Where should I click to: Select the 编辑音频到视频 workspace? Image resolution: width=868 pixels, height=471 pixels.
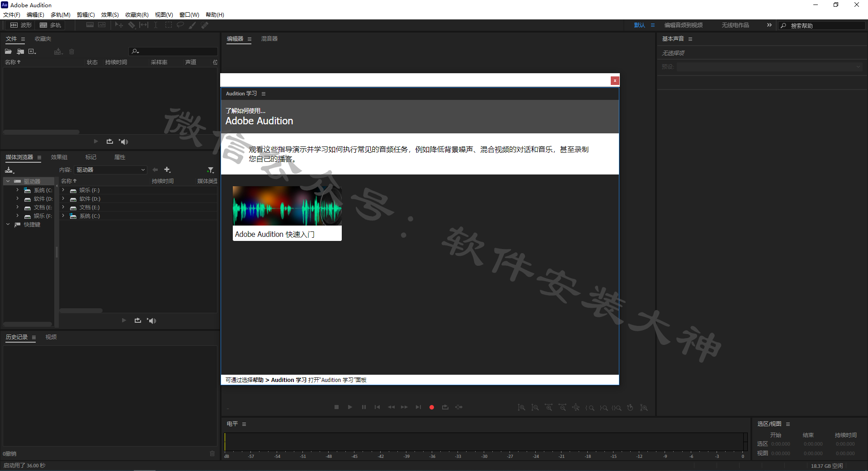[x=683, y=25]
